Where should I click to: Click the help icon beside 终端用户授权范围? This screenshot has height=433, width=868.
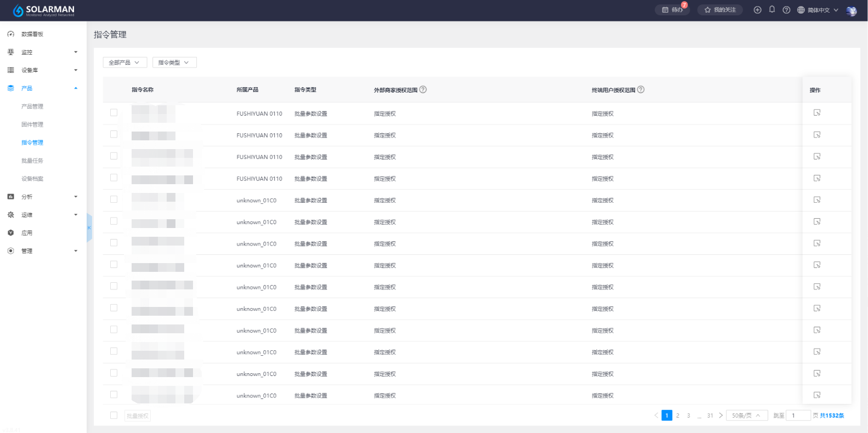pyautogui.click(x=640, y=90)
